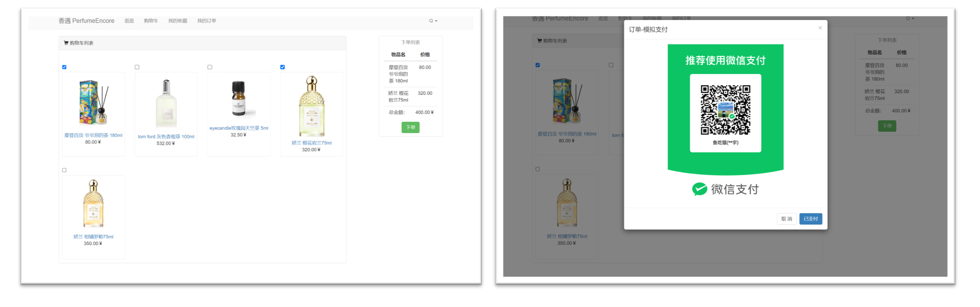This screenshot has height=307, width=980.
Task: Click the tom ford perfume bottle image
Action: pos(166,104)
